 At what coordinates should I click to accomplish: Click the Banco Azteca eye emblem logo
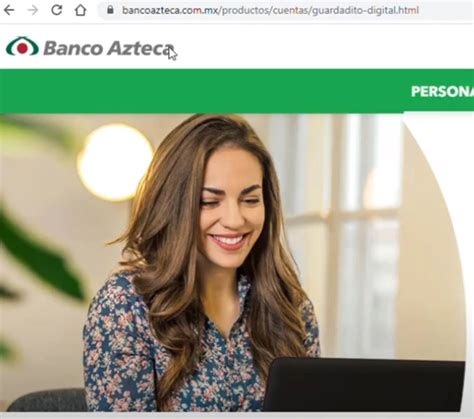click(22, 46)
